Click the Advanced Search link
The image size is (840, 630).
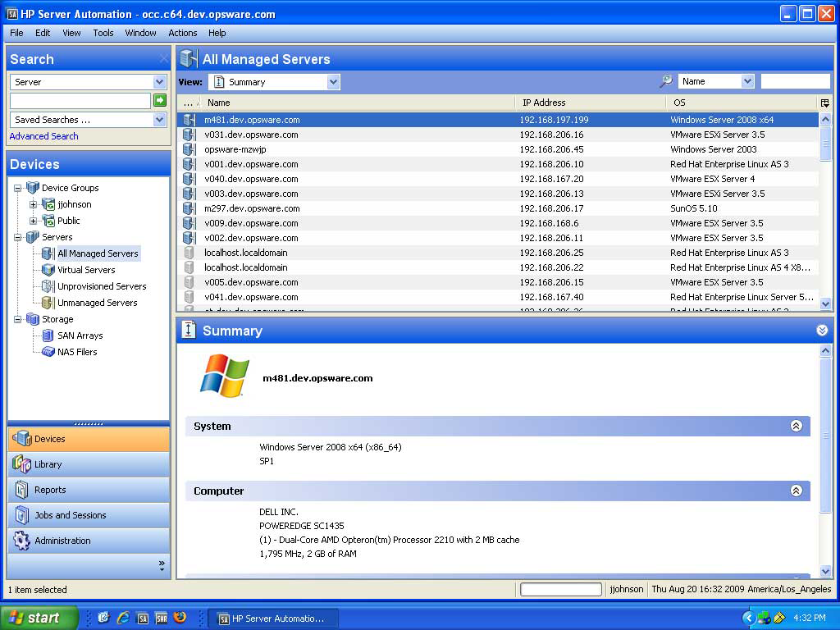(x=44, y=136)
